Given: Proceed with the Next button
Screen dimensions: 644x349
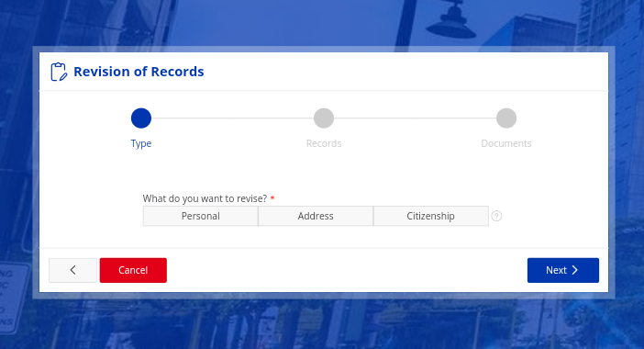Looking at the screenshot, I should [563, 270].
